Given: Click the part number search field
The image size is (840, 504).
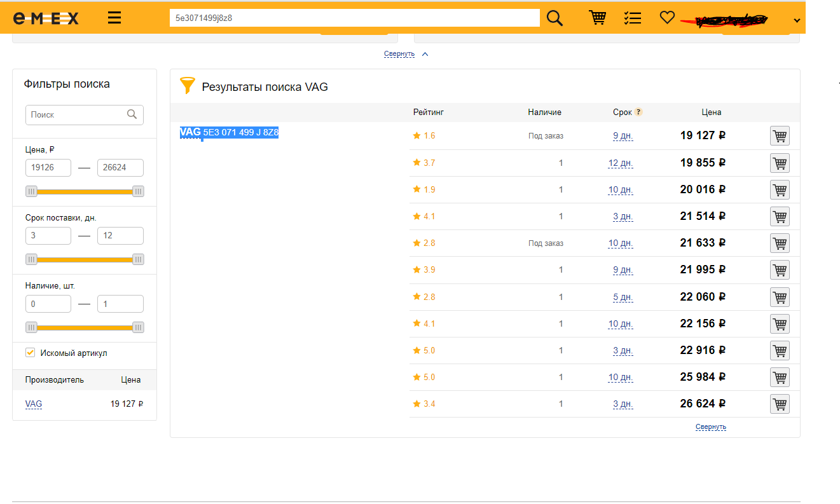Looking at the screenshot, I should [355, 18].
